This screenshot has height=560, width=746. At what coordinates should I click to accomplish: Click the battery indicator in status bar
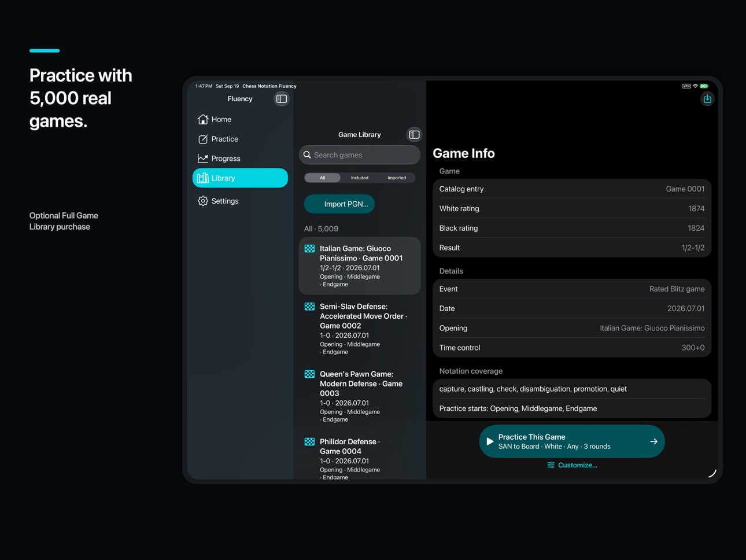coord(704,86)
